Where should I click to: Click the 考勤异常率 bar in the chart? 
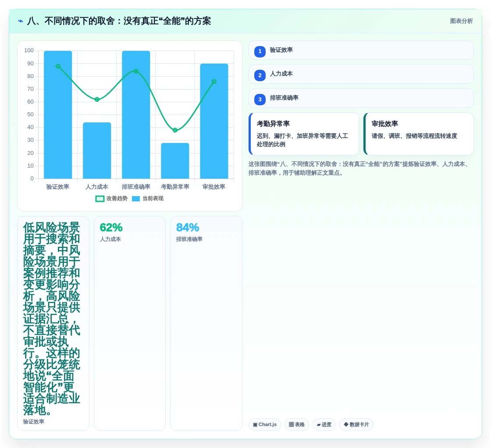[x=175, y=161]
